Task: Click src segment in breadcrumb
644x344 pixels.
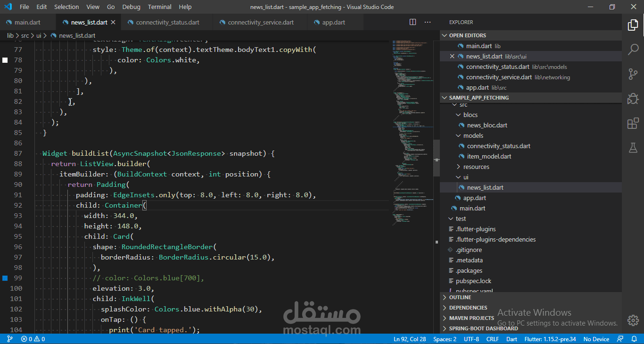Action: 25,35
